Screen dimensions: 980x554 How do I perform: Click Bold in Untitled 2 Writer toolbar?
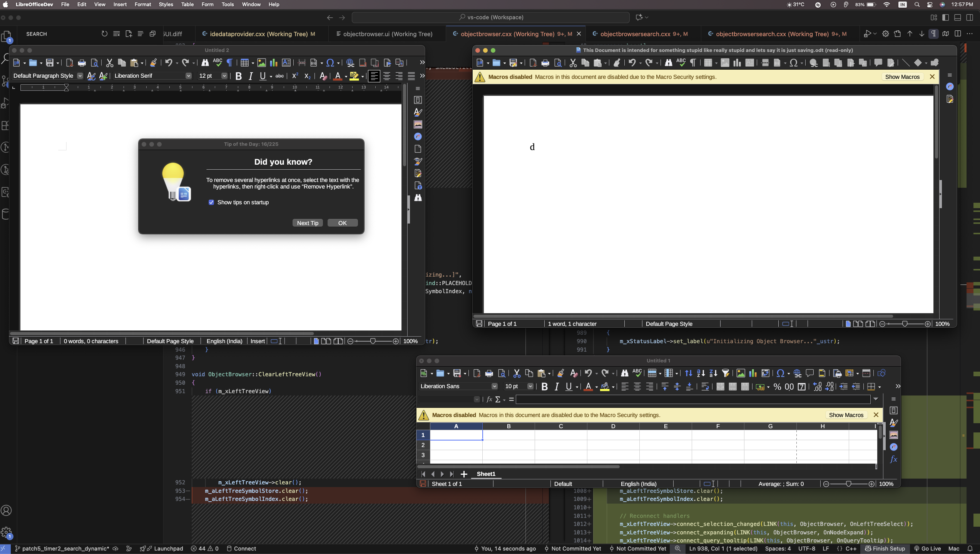click(x=238, y=76)
